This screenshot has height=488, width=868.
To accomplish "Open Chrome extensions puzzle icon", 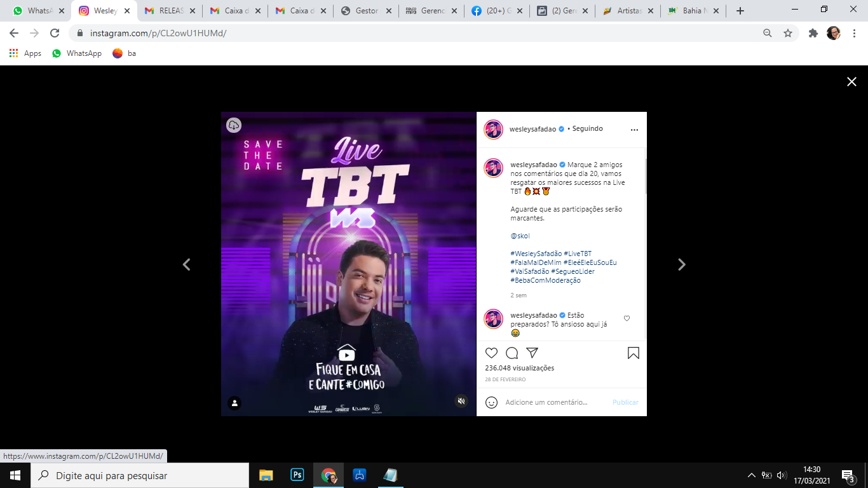I will (813, 33).
